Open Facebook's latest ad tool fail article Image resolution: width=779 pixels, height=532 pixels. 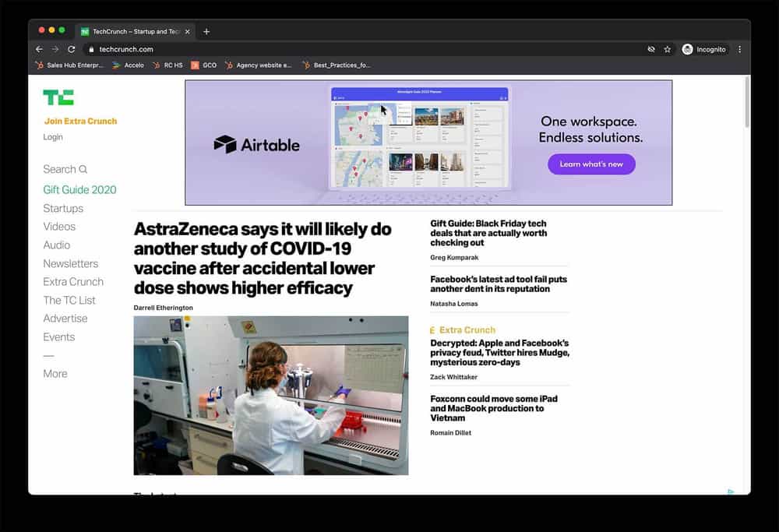[x=499, y=284]
